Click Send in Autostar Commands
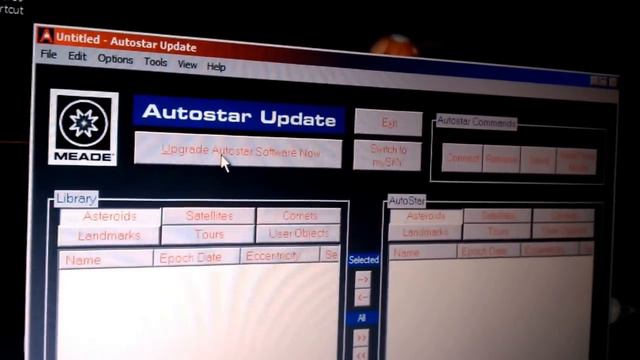The image size is (640, 360). [538, 160]
